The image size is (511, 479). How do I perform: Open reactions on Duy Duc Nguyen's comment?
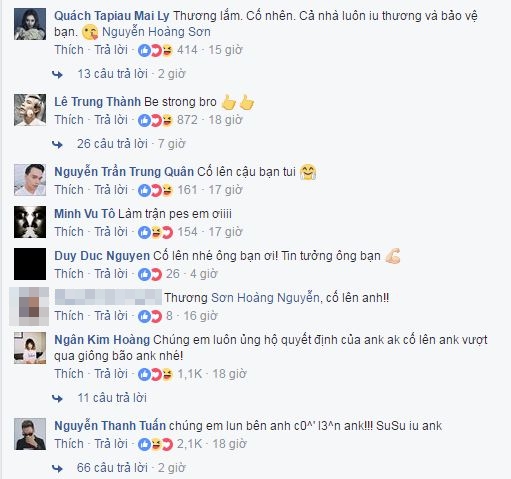point(150,274)
